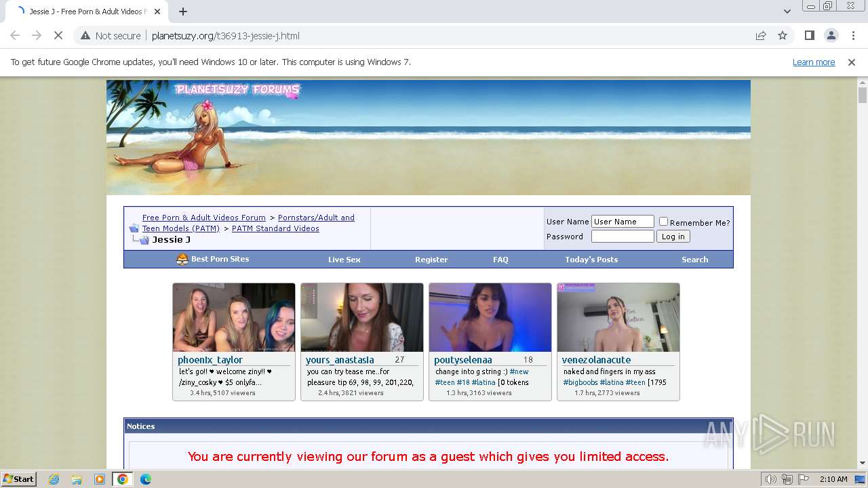Open Best Porn Sites menu
This screenshot has width=868, height=488.
[213, 259]
